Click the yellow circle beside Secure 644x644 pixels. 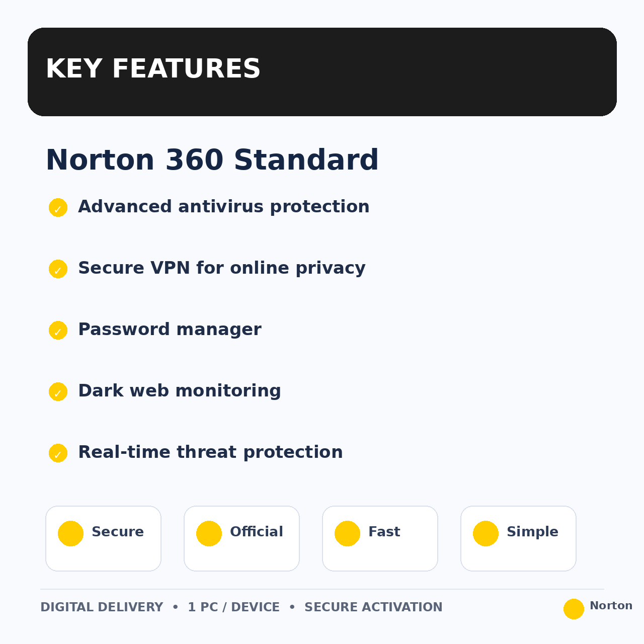click(70, 533)
